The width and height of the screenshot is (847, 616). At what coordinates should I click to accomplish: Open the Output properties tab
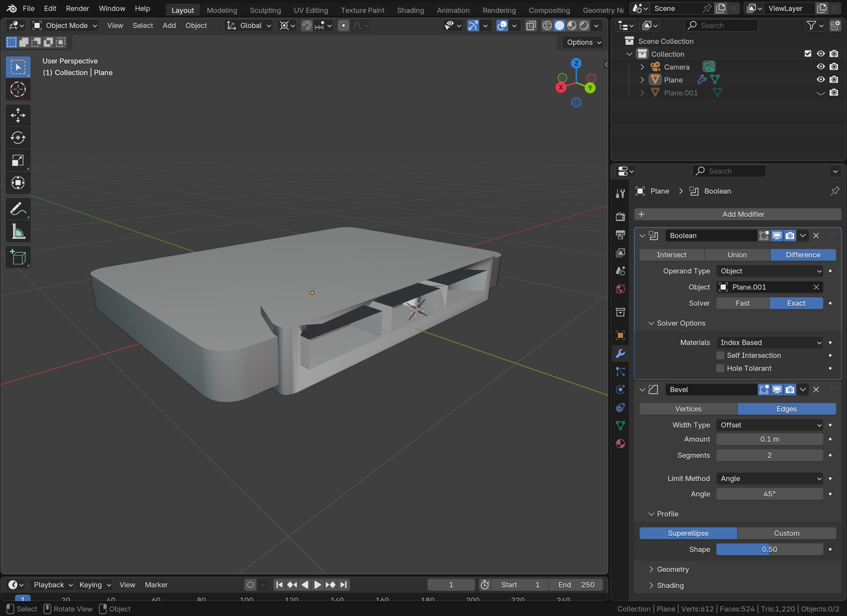click(620, 235)
